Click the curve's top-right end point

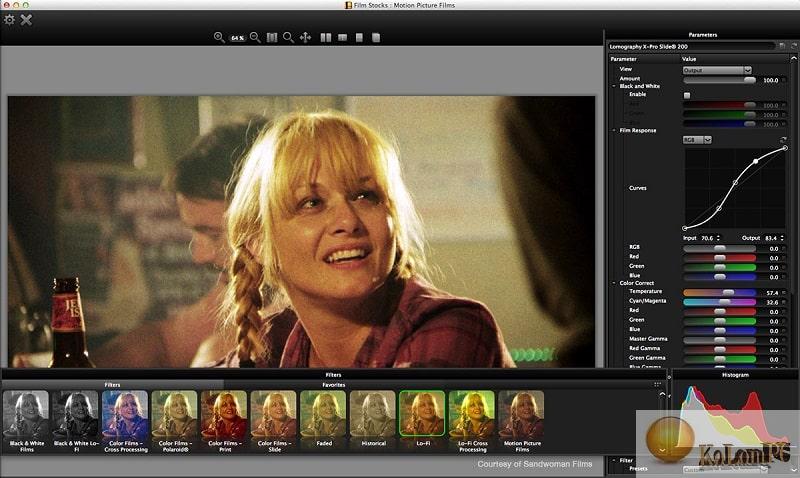(785, 148)
